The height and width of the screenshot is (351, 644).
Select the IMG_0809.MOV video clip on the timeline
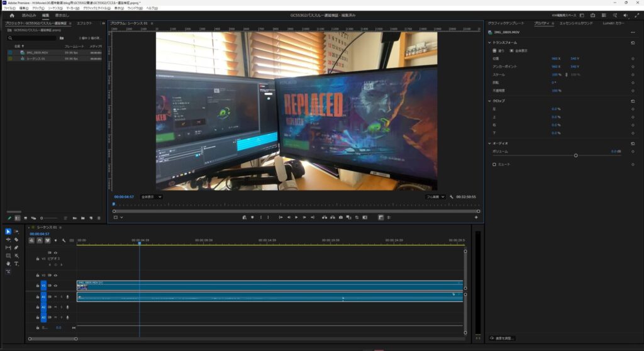[x=269, y=285]
